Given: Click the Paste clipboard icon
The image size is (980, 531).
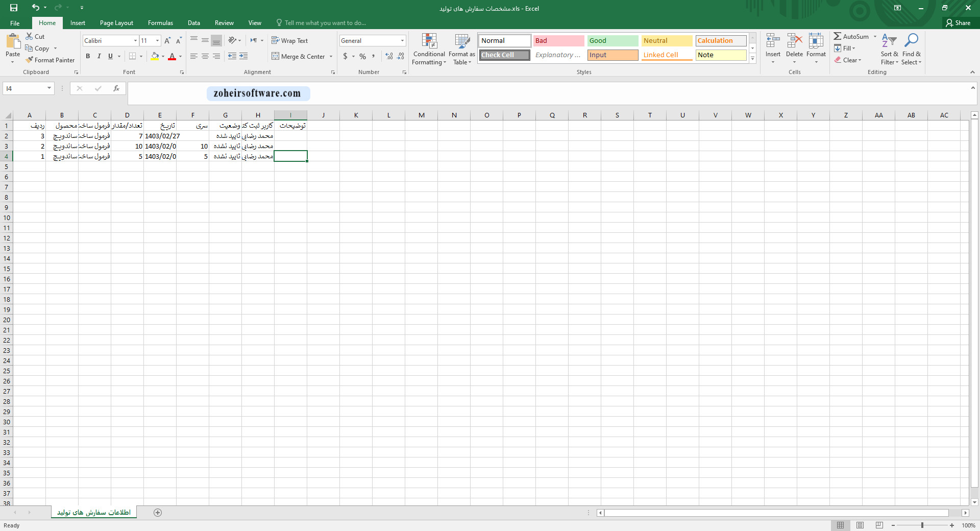Looking at the screenshot, I should (x=13, y=41).
